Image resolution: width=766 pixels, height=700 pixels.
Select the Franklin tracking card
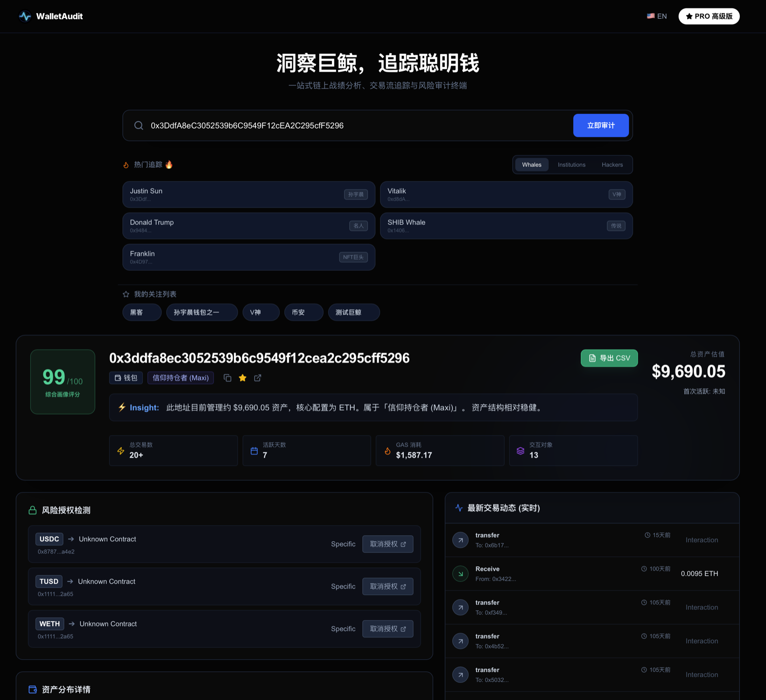pos(249,257)
